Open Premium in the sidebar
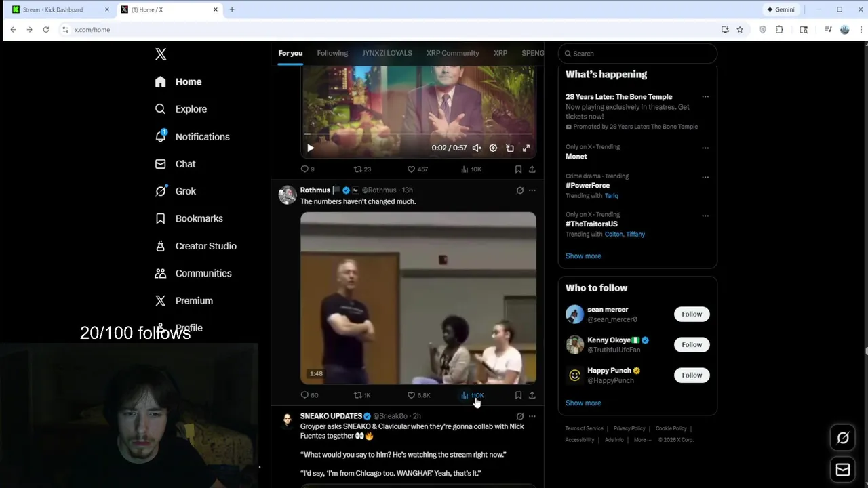 pos(184,300)
